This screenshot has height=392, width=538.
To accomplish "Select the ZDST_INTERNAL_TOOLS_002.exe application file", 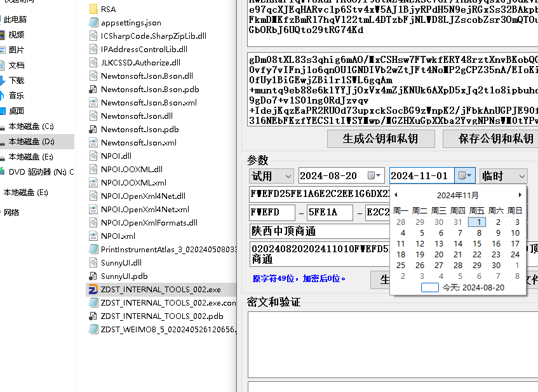I will click(160, 289).
